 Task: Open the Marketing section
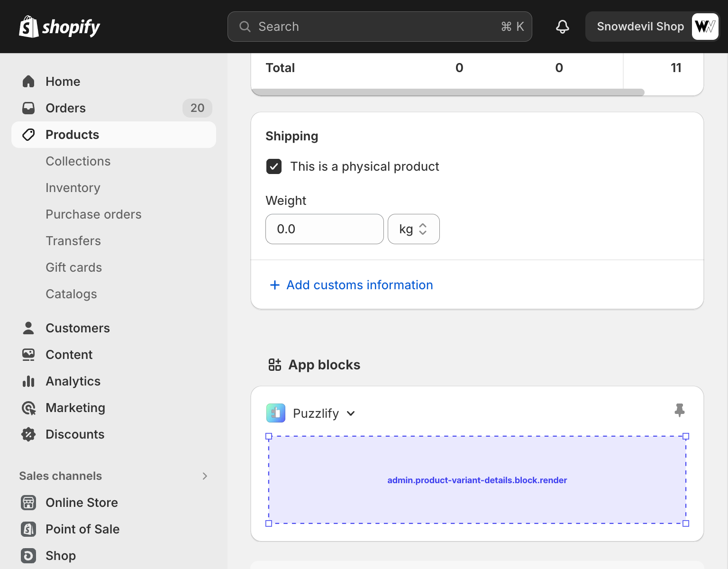coord(75,408)
